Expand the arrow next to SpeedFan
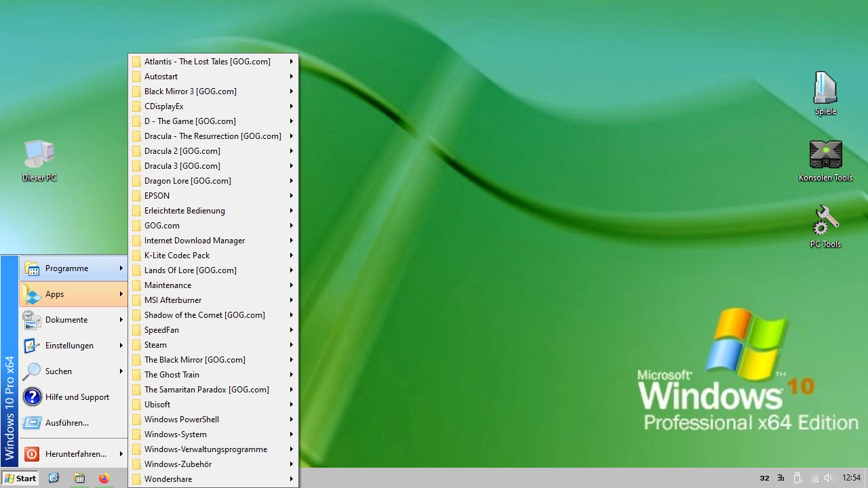The image size is (868, 488). coord(292,330)
